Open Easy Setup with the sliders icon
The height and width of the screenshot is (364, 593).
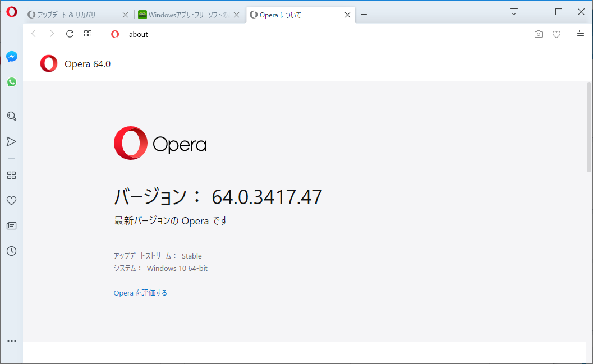[580, 34]
